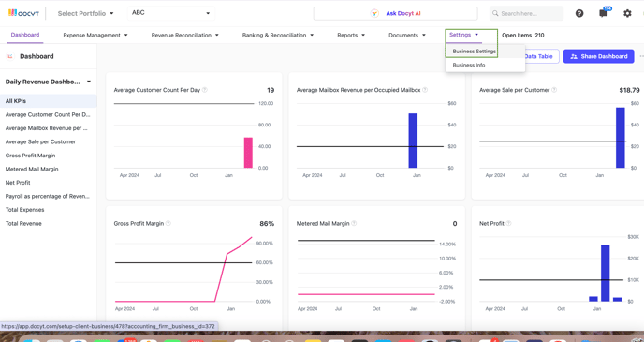Expand the Daily Revenue Dashboard selector
This screenshot has width=644, height=342.
pyautogui.click(x=48, y=82)
